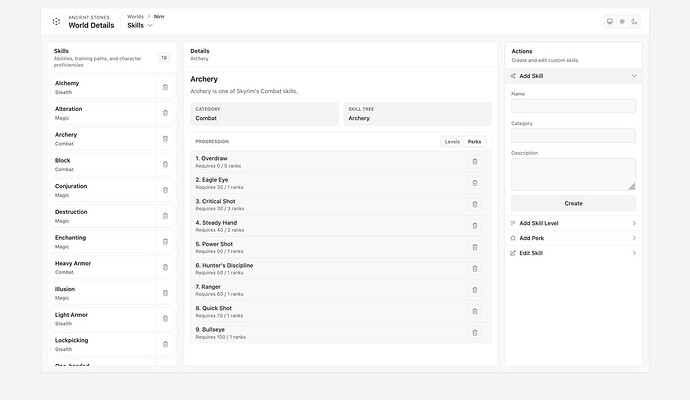Select the Illusion skill row
690x400 pixels.
pyautogui.click(x=103, y=293)
